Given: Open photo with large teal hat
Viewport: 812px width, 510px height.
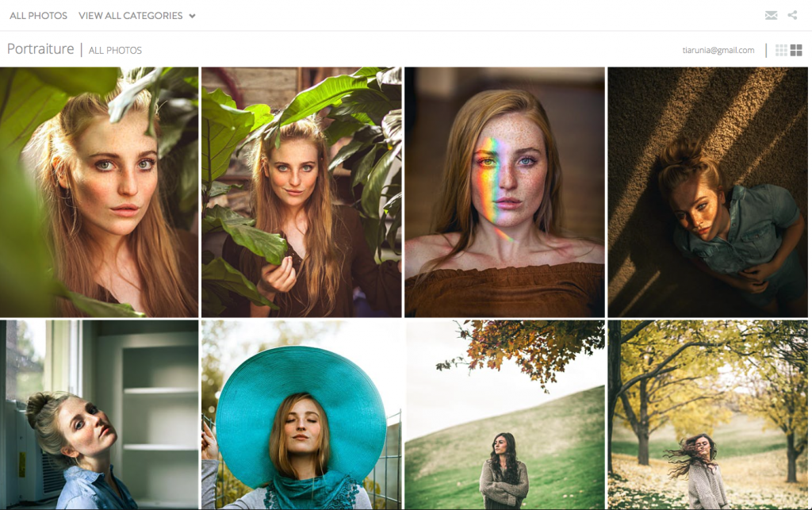Looking at the screenshot, I should (x=301, y=415).
